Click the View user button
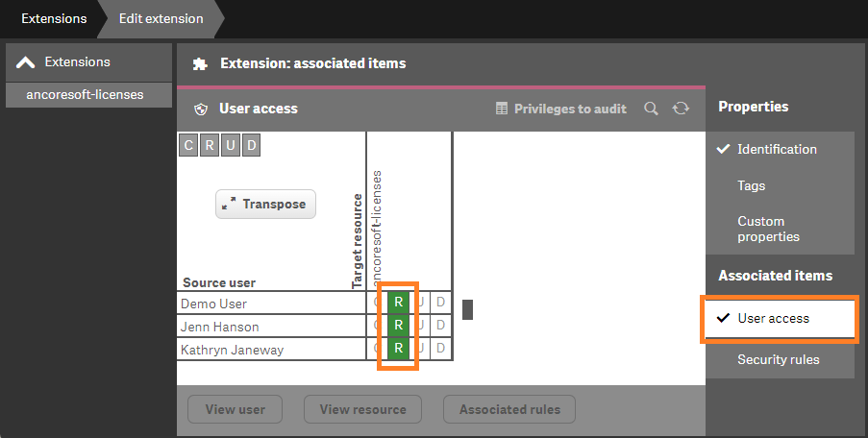 coord(236,409)
